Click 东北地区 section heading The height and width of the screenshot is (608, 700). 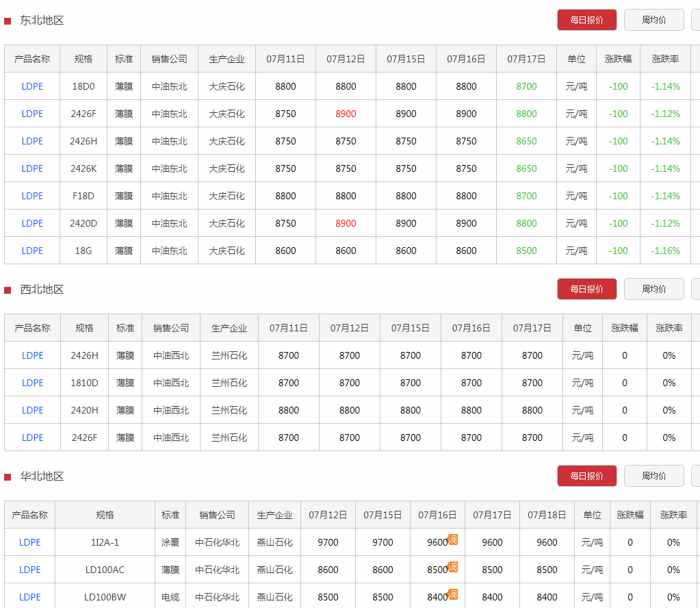[42, 21]
